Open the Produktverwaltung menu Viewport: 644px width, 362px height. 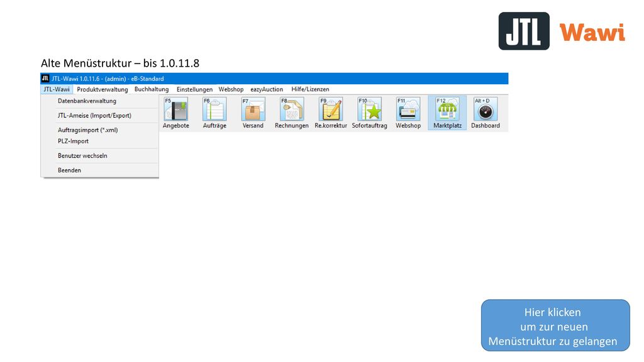click(103, 89)
